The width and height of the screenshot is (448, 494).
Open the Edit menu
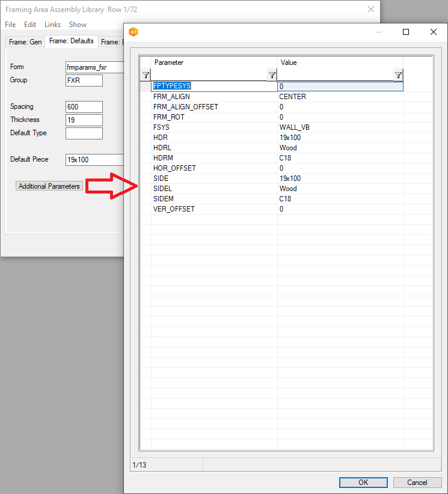tap(30, 25)
